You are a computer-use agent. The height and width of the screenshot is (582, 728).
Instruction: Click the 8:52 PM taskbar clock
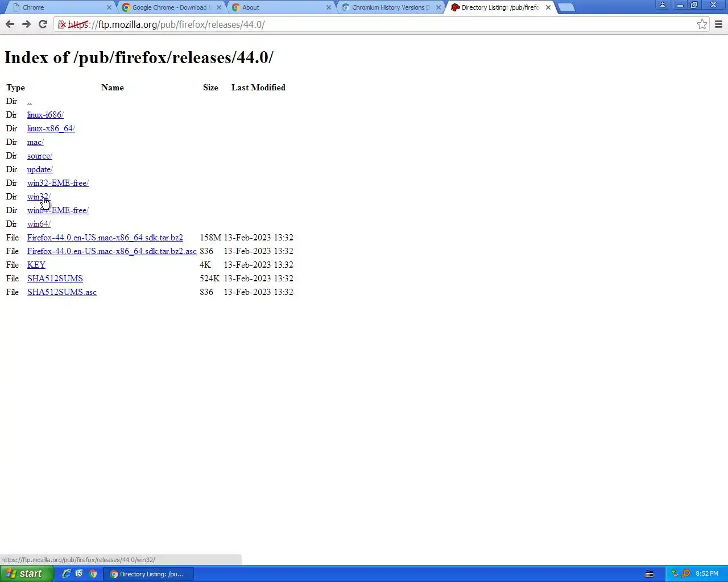pyautogui.click(x=707, y=574)
